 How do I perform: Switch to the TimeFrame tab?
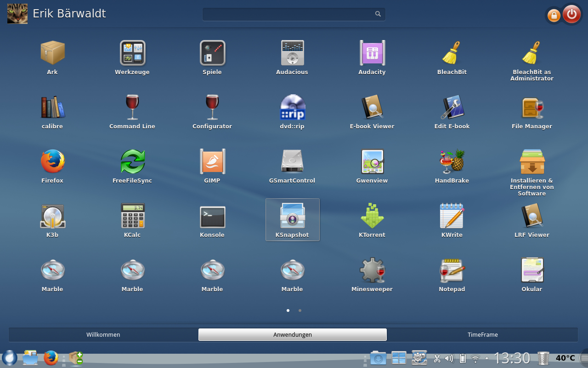[x=483, y=334]
